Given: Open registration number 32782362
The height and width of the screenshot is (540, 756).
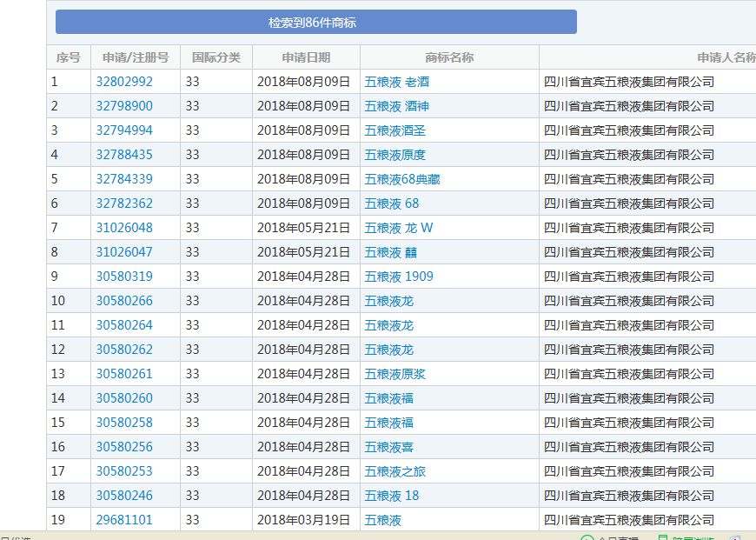Looking at the screenshot, I should (124, 203).
